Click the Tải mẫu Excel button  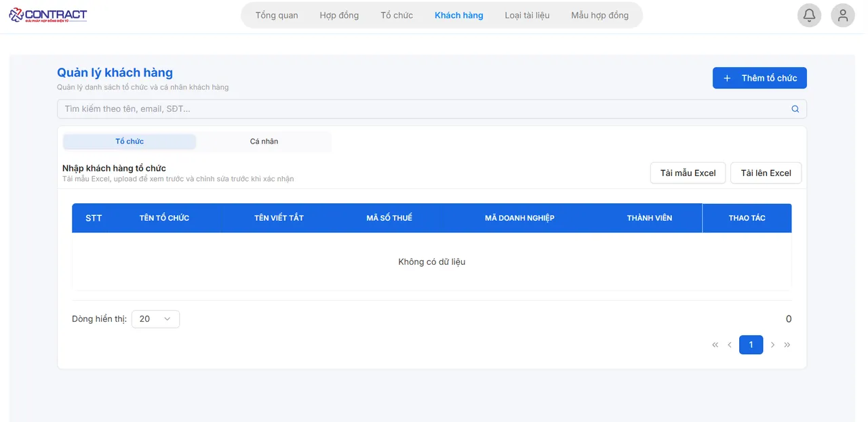[688, 173]
